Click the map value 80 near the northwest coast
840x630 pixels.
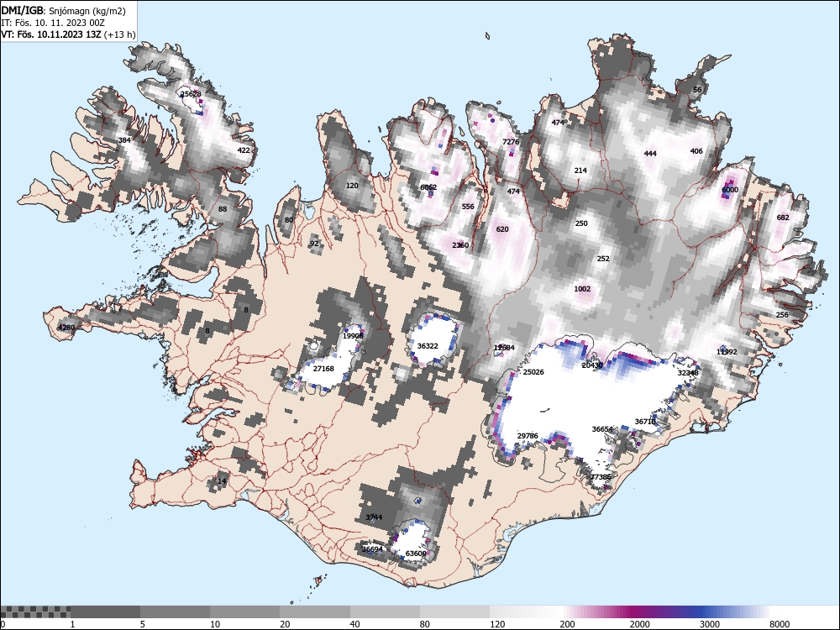(289, 220)
